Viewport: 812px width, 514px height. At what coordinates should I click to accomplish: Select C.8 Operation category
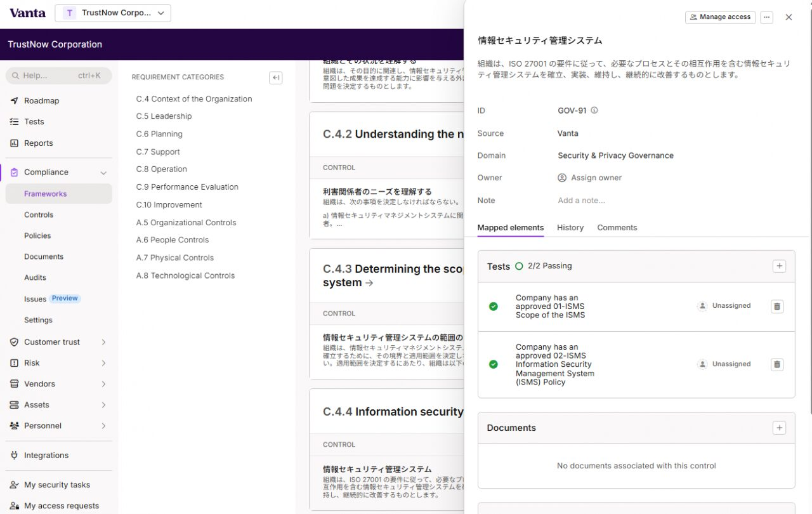[x=161, y=169]
